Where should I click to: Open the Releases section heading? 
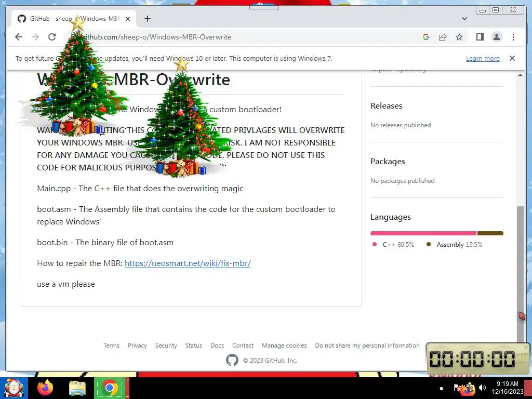coord(386,106)
